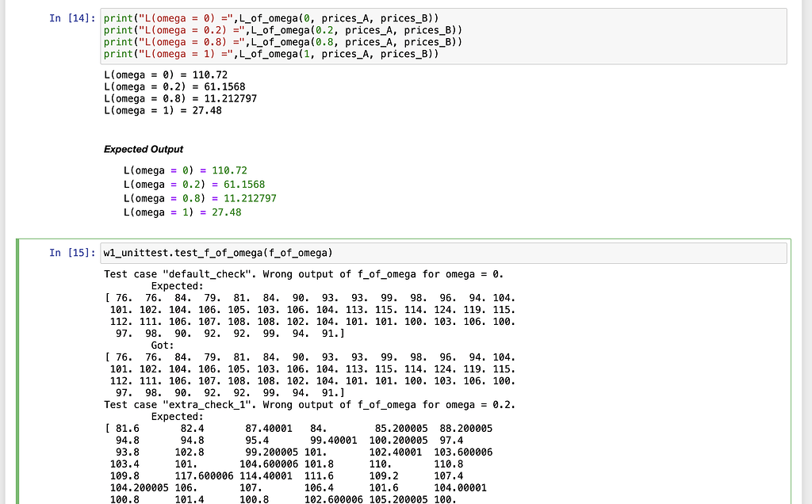Click the In [14] cell prompt label
This screenshot has height=504, width=812.
point(72,18)
